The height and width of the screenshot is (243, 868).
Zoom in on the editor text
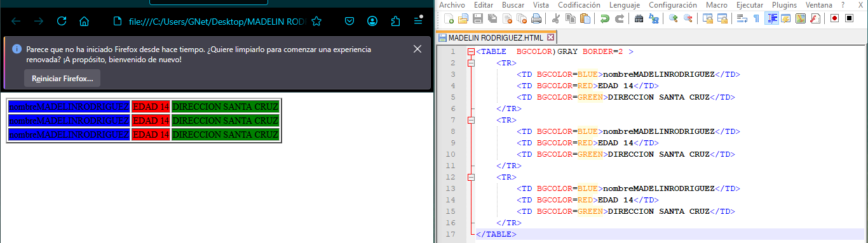[x=674, y=18]
